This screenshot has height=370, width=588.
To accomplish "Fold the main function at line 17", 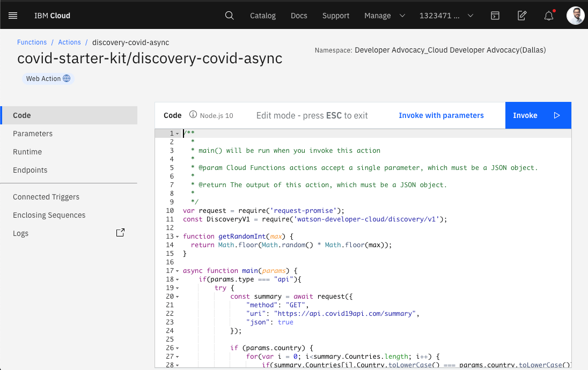I will pos(178,271).
